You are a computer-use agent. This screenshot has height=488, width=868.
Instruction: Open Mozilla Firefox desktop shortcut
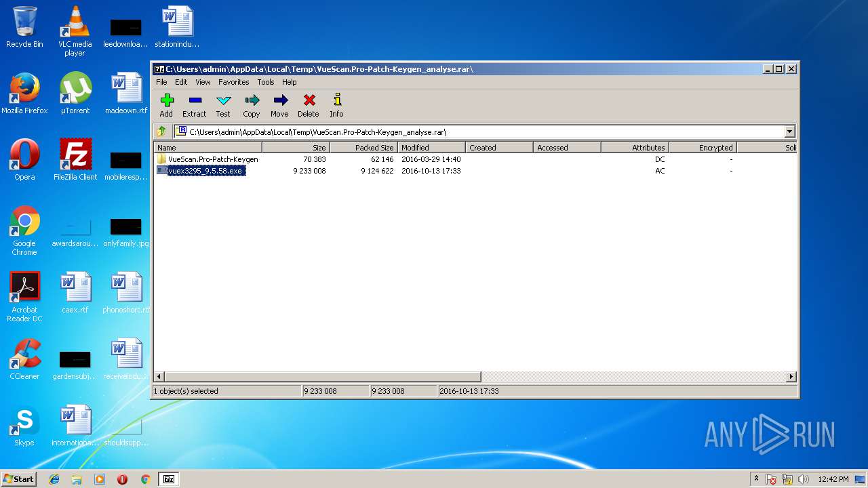[x=24, y=94]
